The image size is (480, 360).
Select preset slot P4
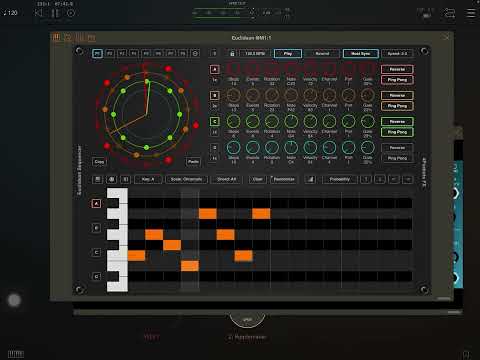[x=134, y=53]
